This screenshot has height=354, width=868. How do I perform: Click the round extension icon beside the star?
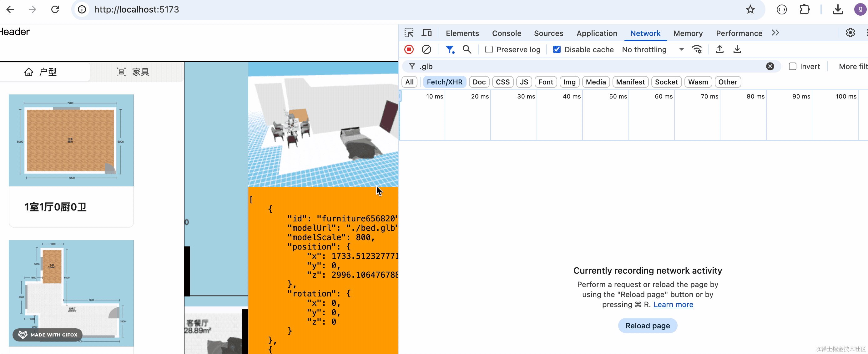(x=782, y=9)
